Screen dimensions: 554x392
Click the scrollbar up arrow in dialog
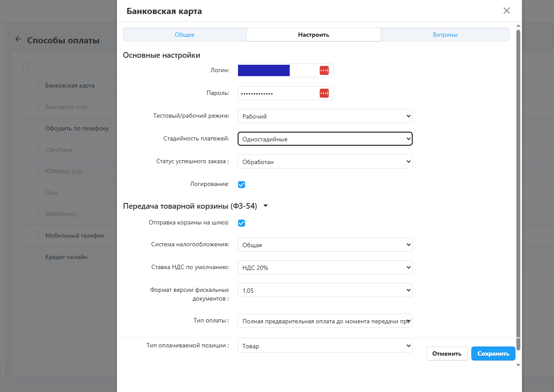(x=519, y=26)
